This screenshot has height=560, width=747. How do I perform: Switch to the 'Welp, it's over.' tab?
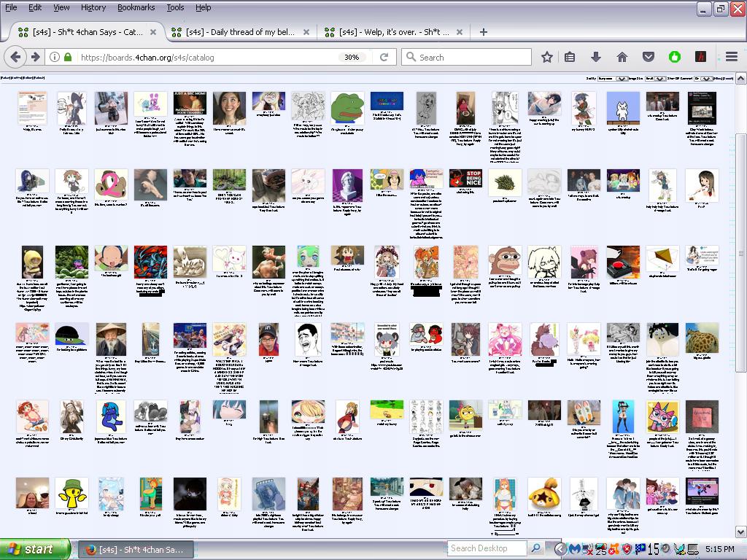click(395, 32)
